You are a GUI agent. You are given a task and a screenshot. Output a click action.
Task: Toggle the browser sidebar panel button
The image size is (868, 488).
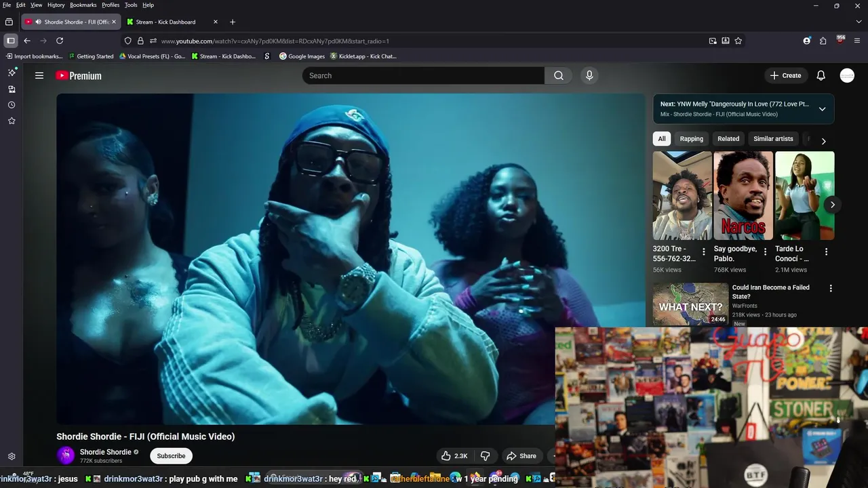11,41
